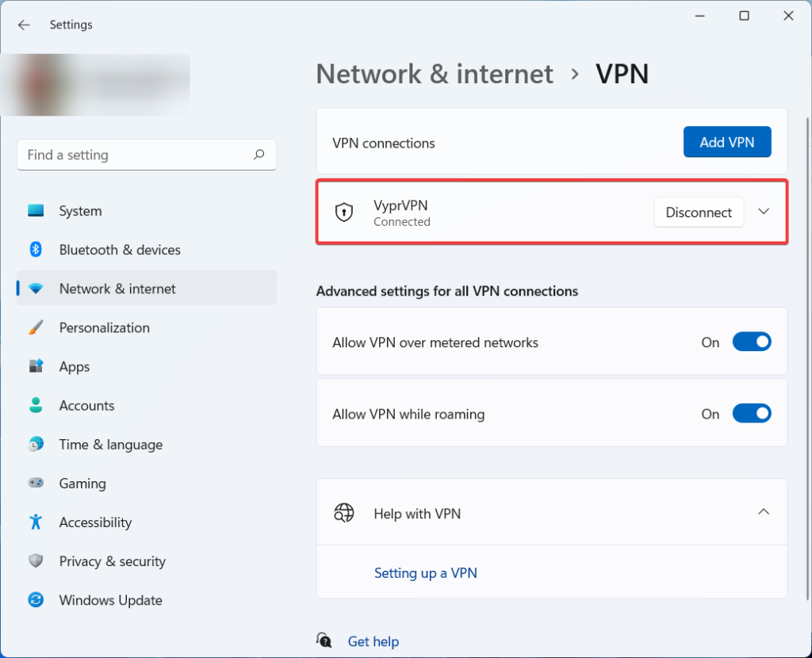Open Personalization via the brush icon
The width and height of the screenshot is (812, 658).
click(36, 327)
